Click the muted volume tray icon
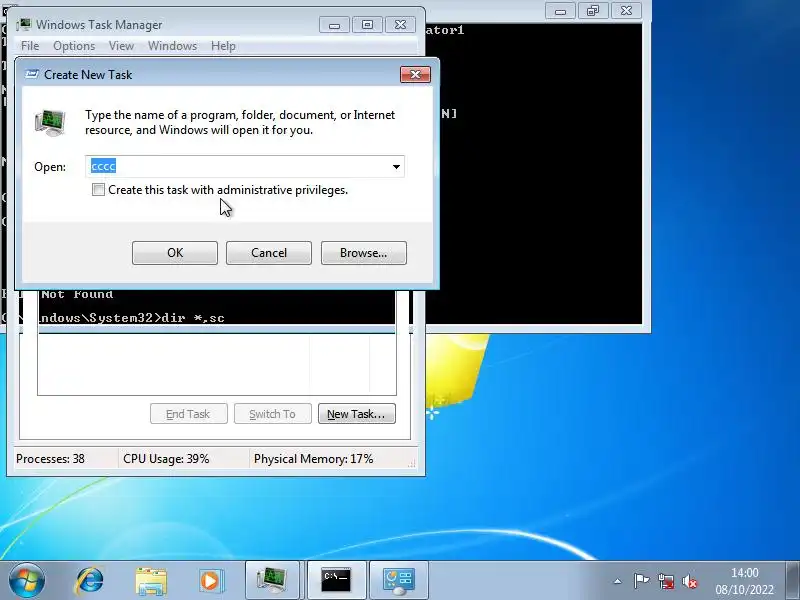 coord(690,581)
